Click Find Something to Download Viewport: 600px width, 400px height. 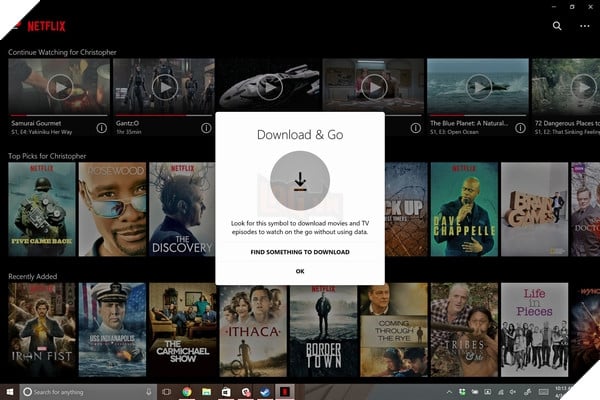[300, 252]
